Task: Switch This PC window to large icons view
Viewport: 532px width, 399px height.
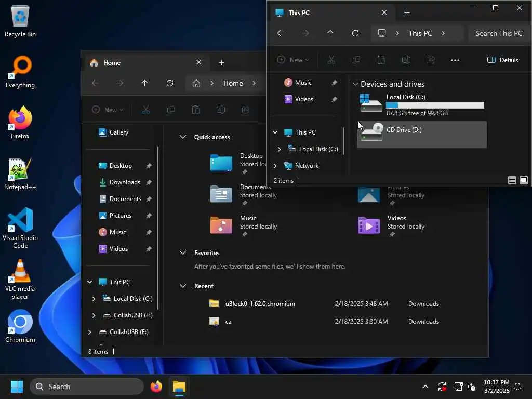Action: [524, 180]
